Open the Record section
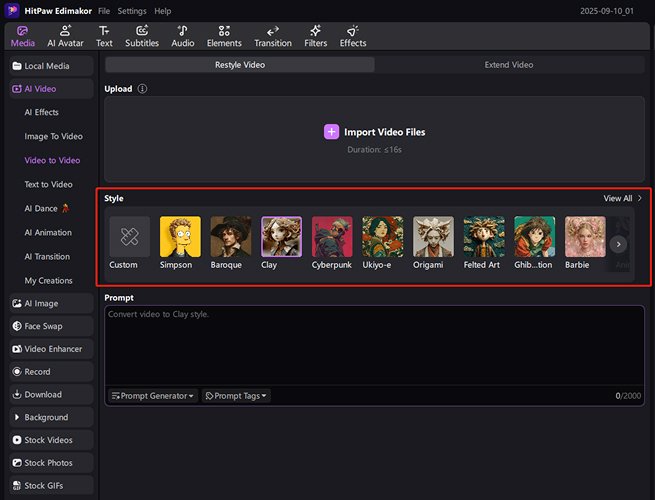The height and width of the screenshot is (500, 655). tap(51, 372)
